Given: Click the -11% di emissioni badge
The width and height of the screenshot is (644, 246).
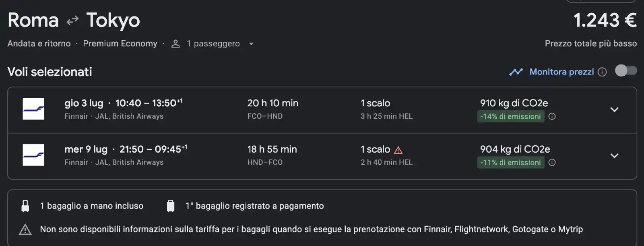Looking at the screenshot, I should point(511,163).
